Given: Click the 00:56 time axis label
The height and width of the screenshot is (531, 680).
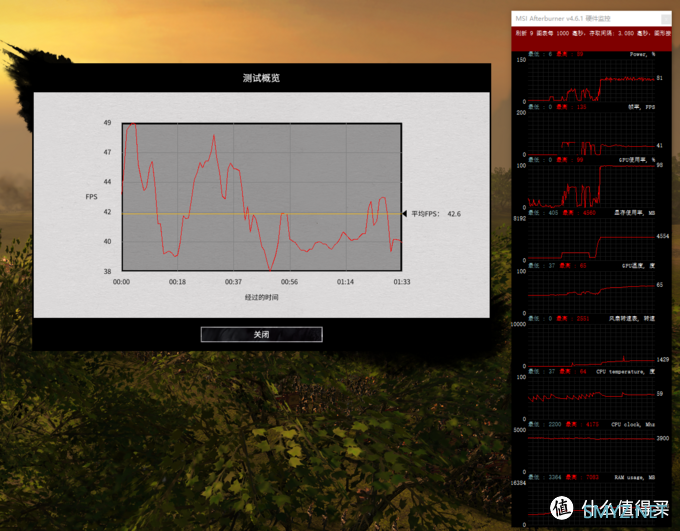Looking at the screenshot, I should pos(289,282).
